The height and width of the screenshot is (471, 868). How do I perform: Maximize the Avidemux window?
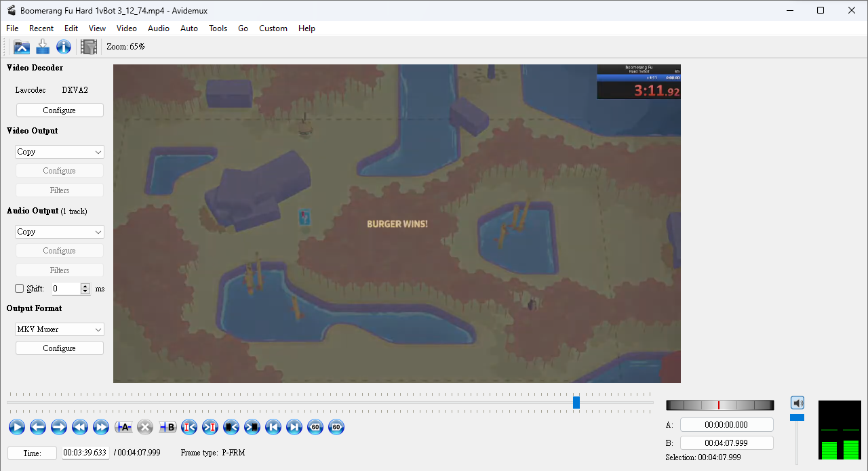click(821, 10)
